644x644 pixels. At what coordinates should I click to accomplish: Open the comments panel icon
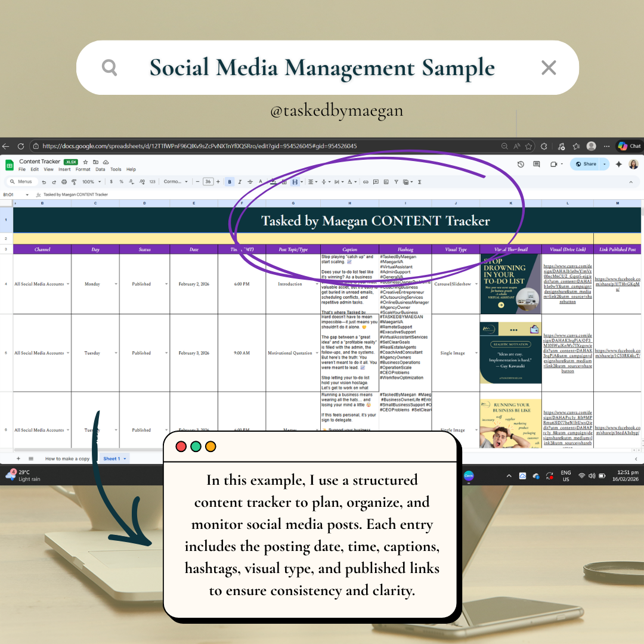tap(537, 164)
